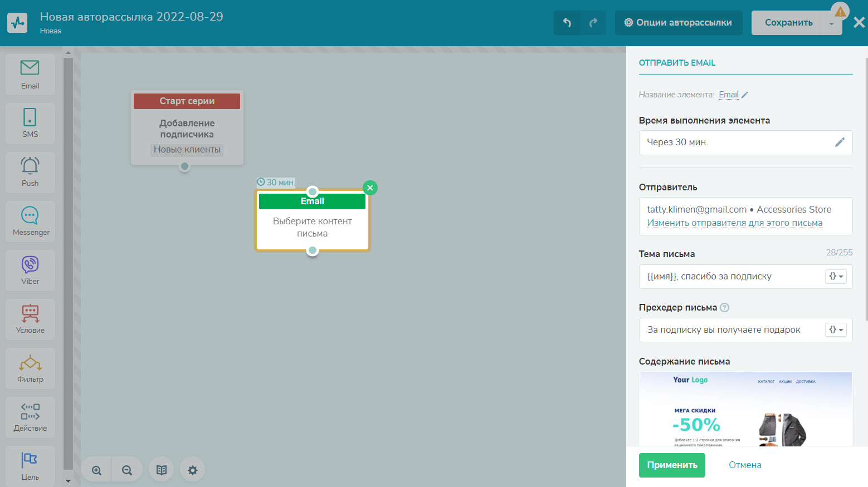
Task: Open canvas settings gear
Action: (193, 470)
